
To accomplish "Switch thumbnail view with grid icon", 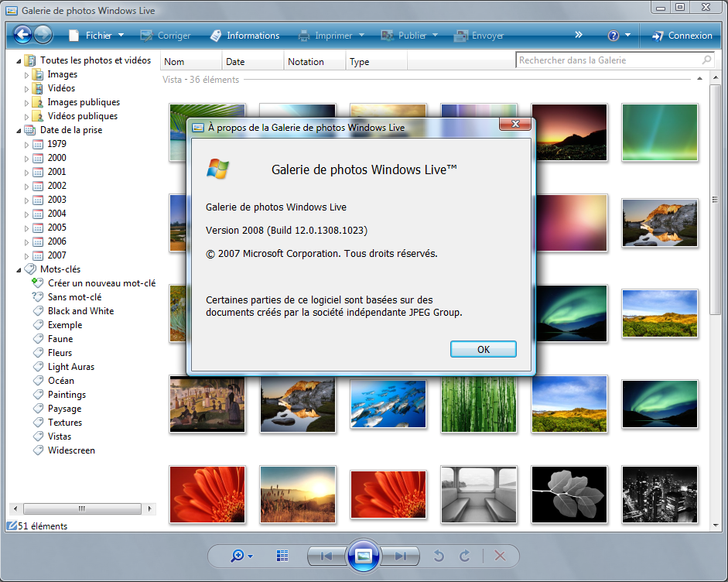I will pyautogui.click(x=282, y=556).
